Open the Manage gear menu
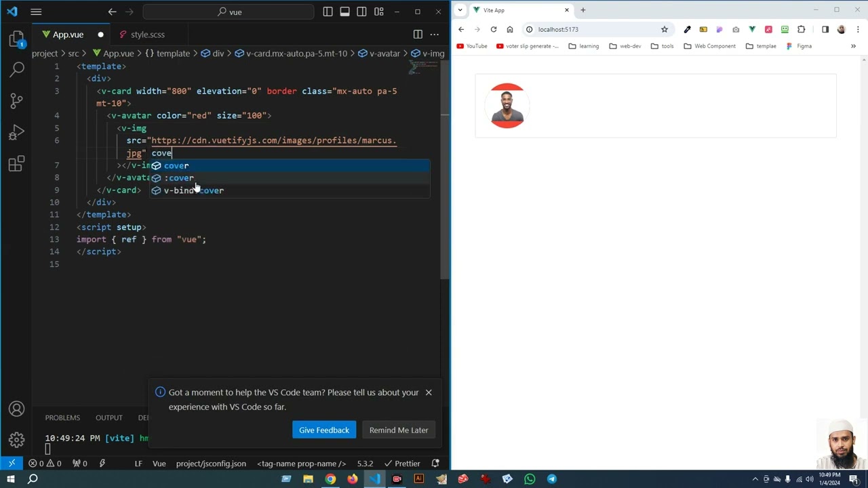 pyautogui.click(x=17, y=441)
